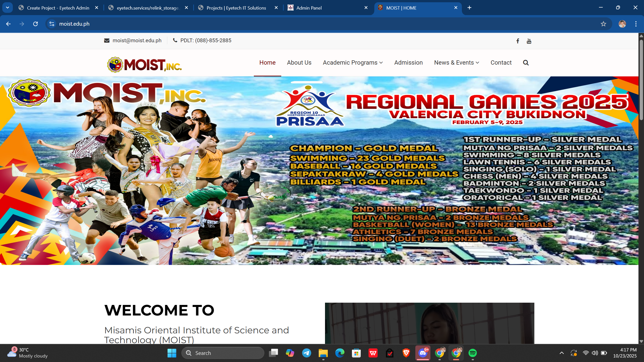Click the moist@moist.edu.ph email link

click(137, 40)
